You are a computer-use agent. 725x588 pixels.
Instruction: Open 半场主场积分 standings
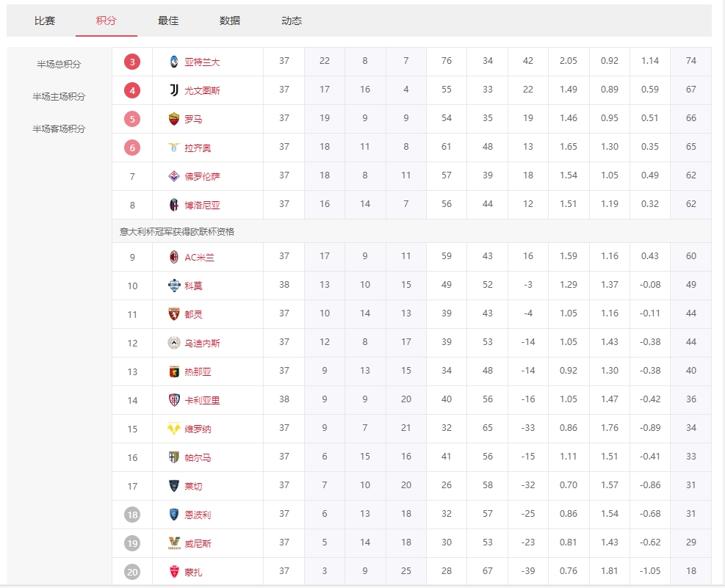click(x=59, y=96)
